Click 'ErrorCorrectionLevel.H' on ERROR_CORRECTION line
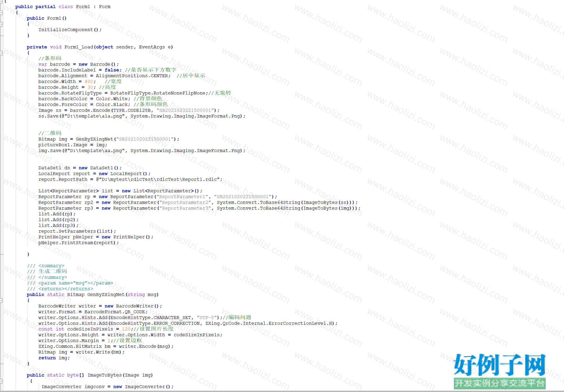564x392 pixels. (301, 323)
